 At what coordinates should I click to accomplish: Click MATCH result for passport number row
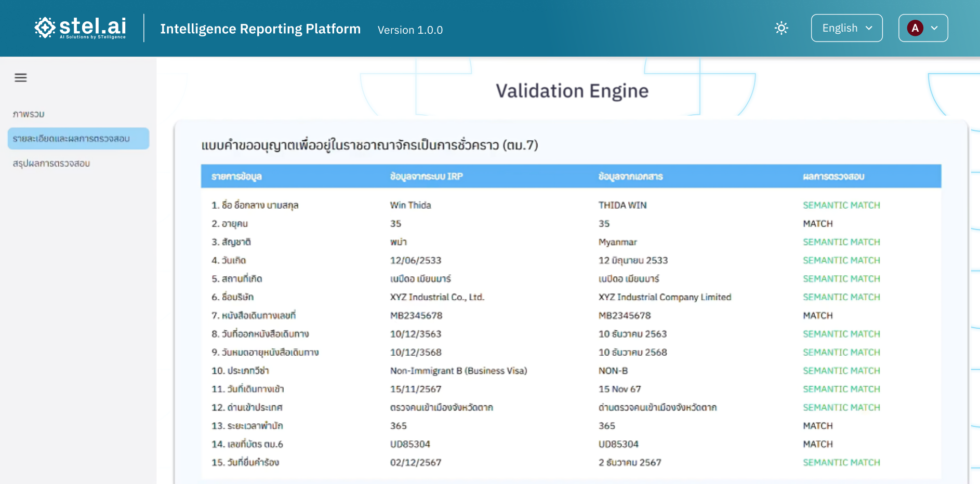[x=818, y=316]
